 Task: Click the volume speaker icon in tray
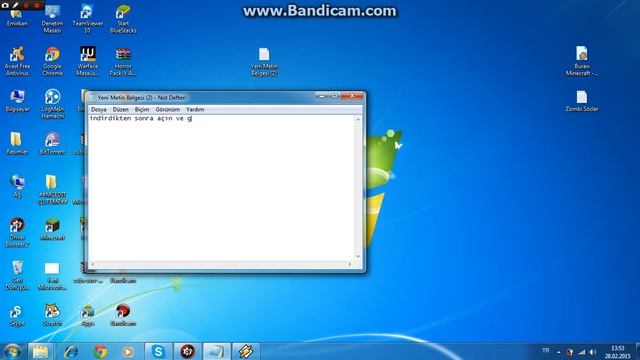pos(593,352)
